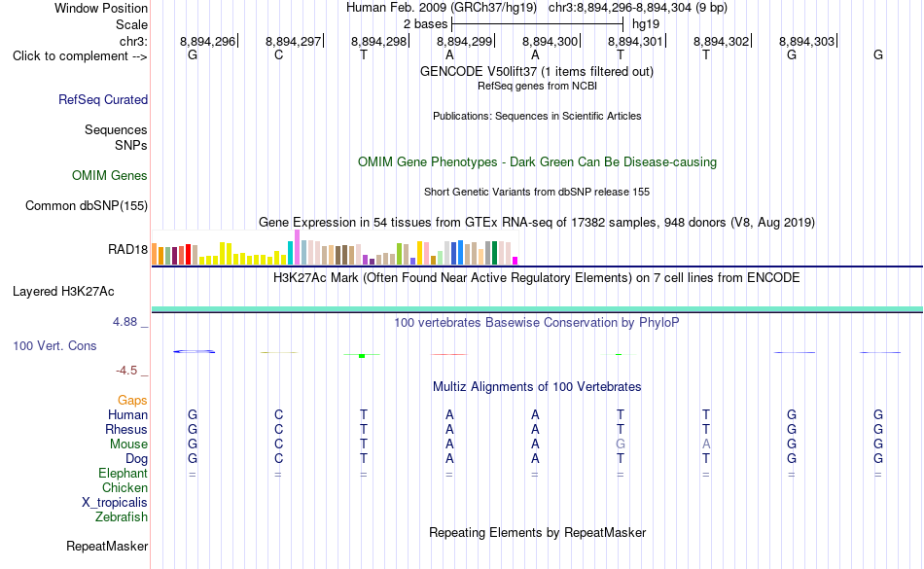This screenshot has height=569, width=924.
Task: Click the H3K27Ac Mark track title
Action: [x=537, y=277]
